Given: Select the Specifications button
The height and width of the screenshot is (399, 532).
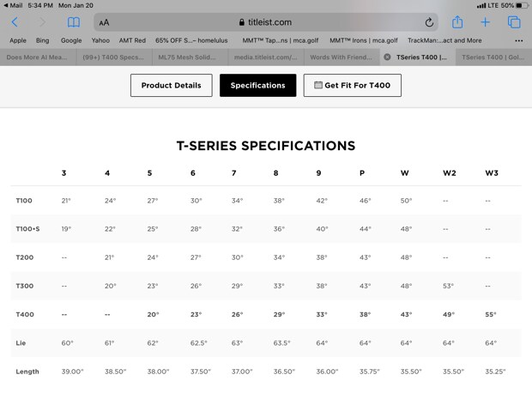Looking at the screenshot, I should pos(257,85).
